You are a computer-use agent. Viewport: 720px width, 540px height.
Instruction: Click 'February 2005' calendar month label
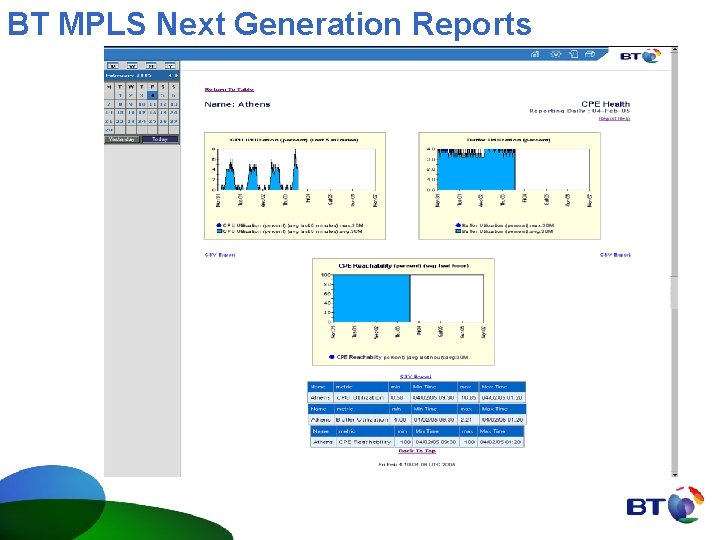tap(129, 75)
